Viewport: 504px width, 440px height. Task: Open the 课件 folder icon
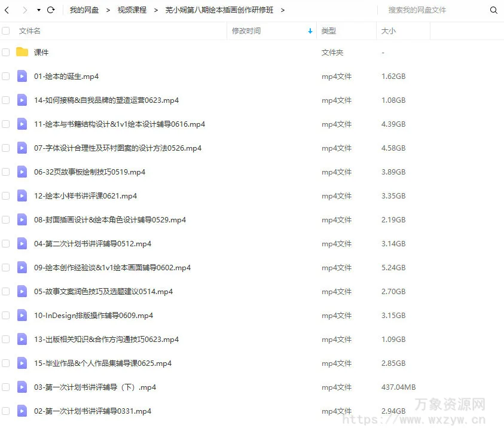pyautogui.click(x=22, y=52)
